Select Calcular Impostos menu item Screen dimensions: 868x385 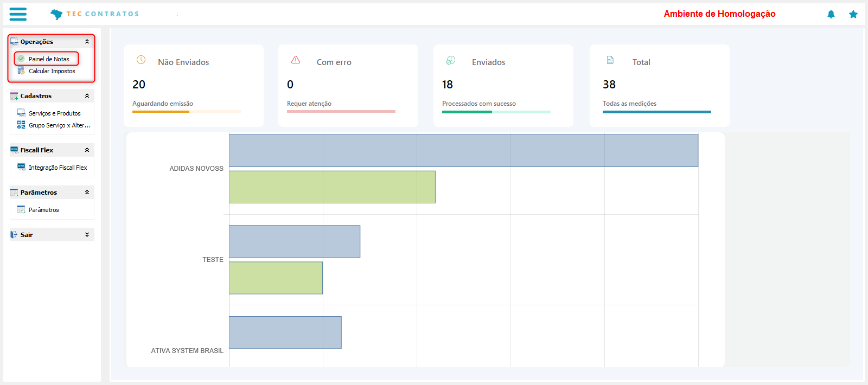click(52, 71)
